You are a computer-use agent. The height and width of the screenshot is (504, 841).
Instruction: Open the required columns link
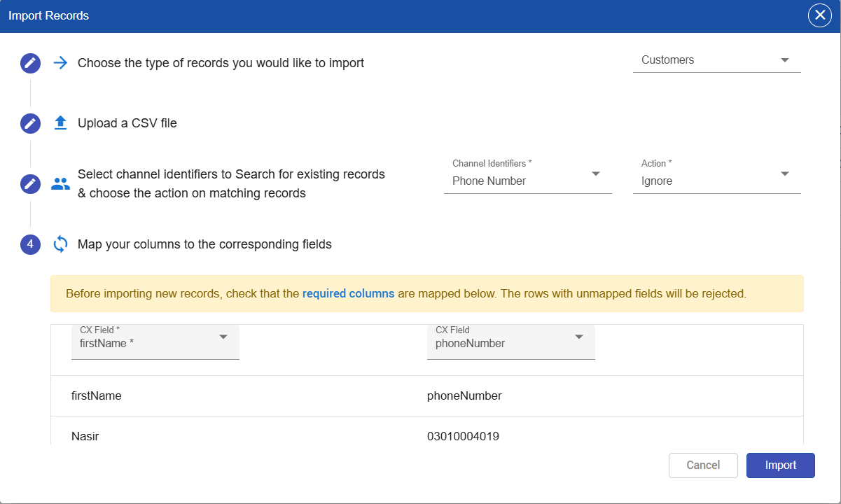click(x=348, y=294)
